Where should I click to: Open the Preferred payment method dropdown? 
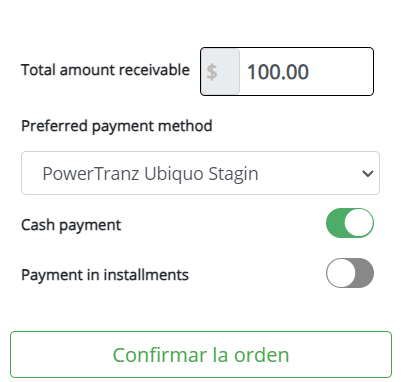pos(200,173)
